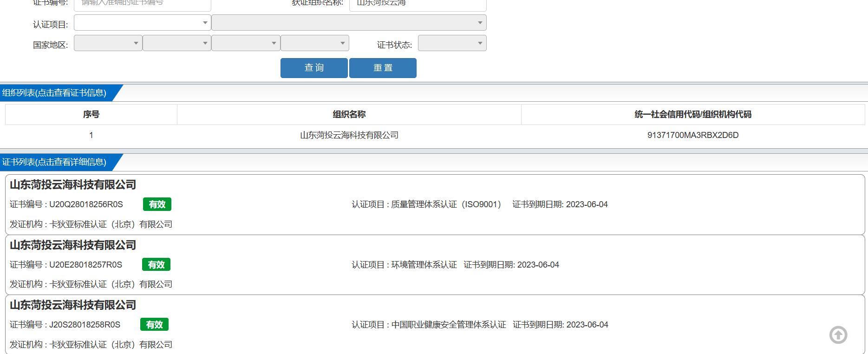This screenshot has height=354, width=868.
Task: Click the scroll-to-top arrow icon
Action: [x=838, y=335]
